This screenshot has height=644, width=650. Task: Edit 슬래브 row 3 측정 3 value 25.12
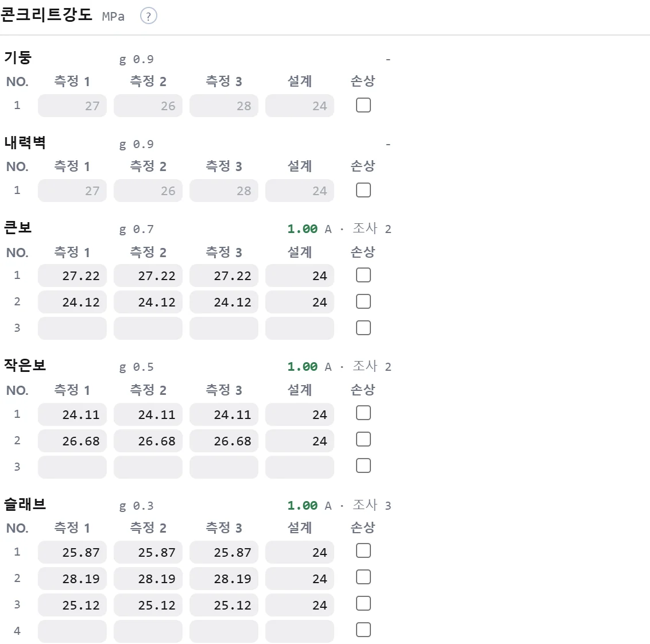[x=224, y=605]
